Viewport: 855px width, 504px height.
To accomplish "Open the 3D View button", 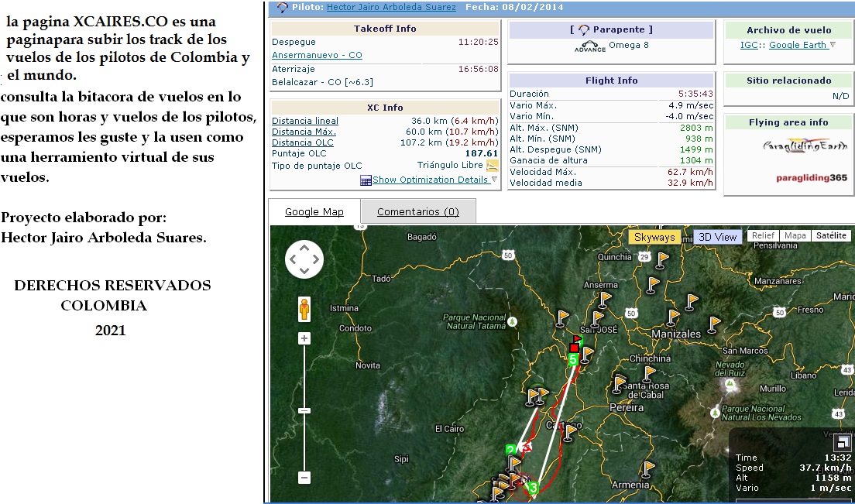I will 718,237.
